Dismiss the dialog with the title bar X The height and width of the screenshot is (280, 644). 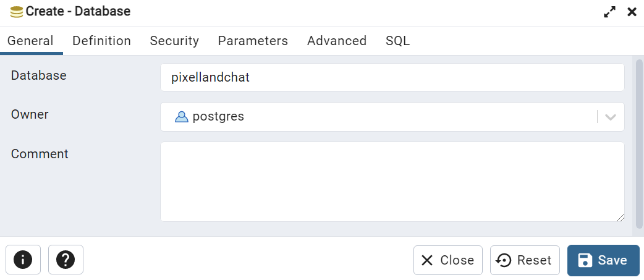(x=632, y=12)
